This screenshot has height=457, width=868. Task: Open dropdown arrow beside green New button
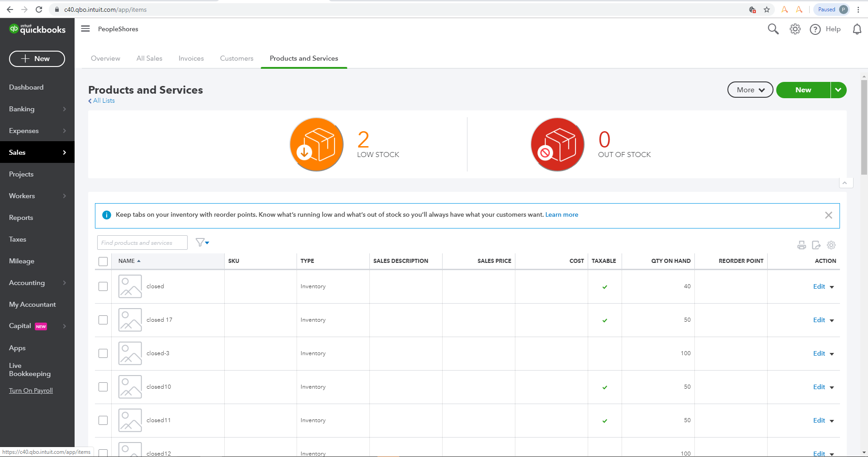838,90
